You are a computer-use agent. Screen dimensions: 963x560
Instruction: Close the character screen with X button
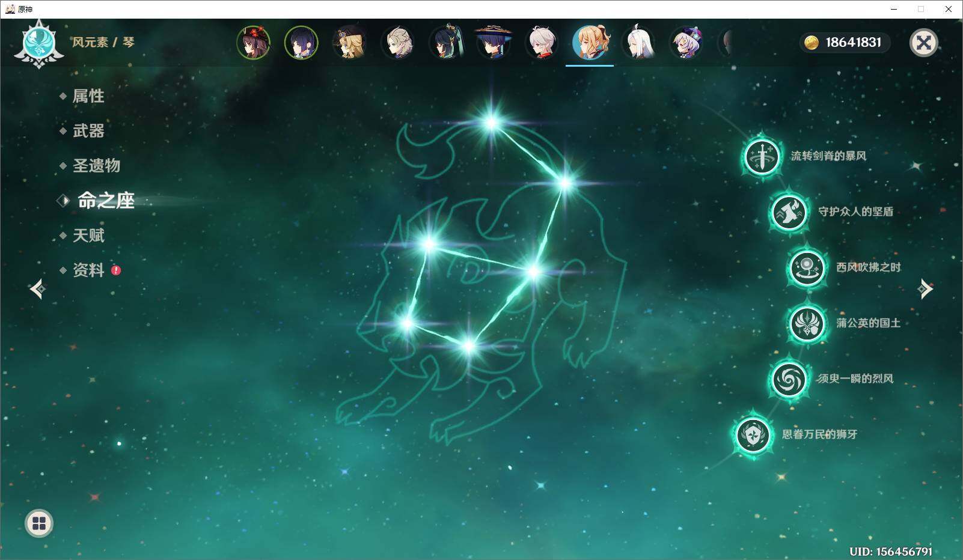(923, 43)
